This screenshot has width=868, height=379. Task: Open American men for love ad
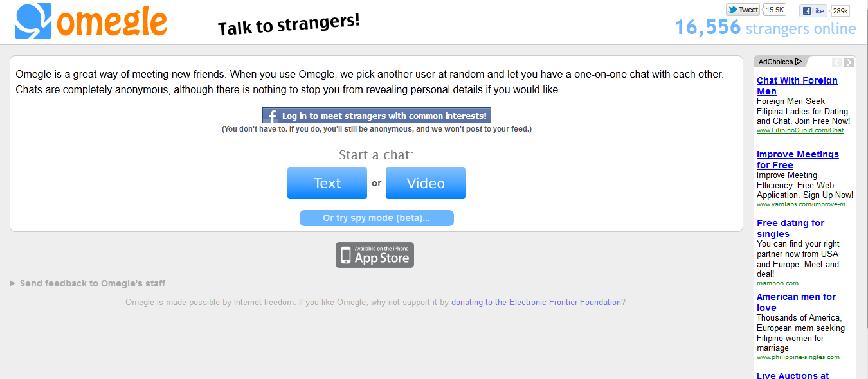pyautogui.click(x=796, y=302)
